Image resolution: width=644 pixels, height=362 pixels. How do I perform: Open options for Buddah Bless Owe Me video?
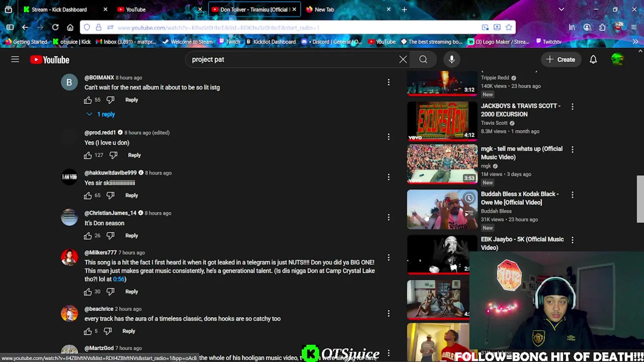(x=572, y=195)
